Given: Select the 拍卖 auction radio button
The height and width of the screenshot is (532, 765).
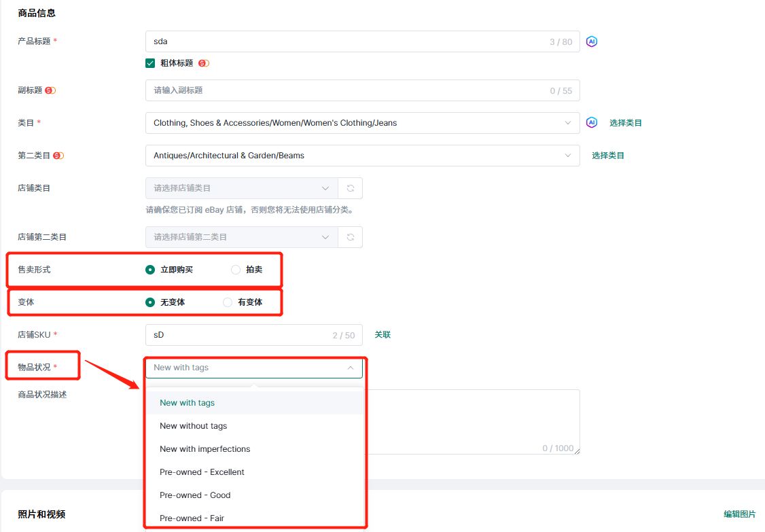Looking at the screenshot, I should coord(236,270).
